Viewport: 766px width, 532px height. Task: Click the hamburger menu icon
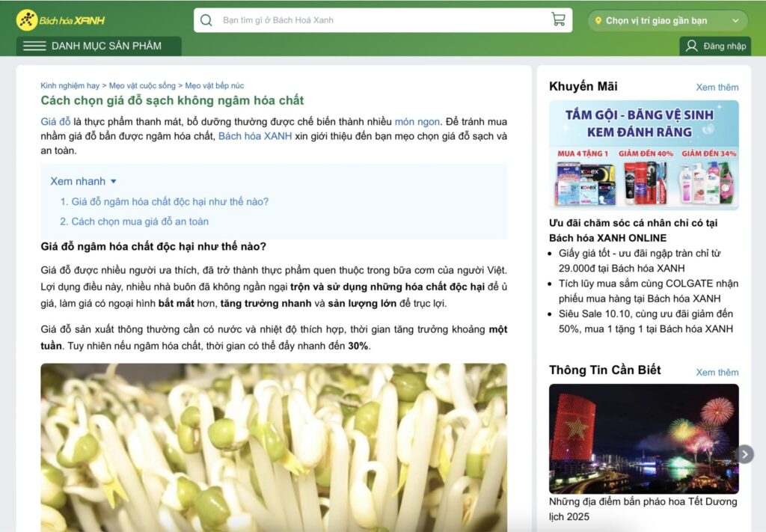coord(34,46)
